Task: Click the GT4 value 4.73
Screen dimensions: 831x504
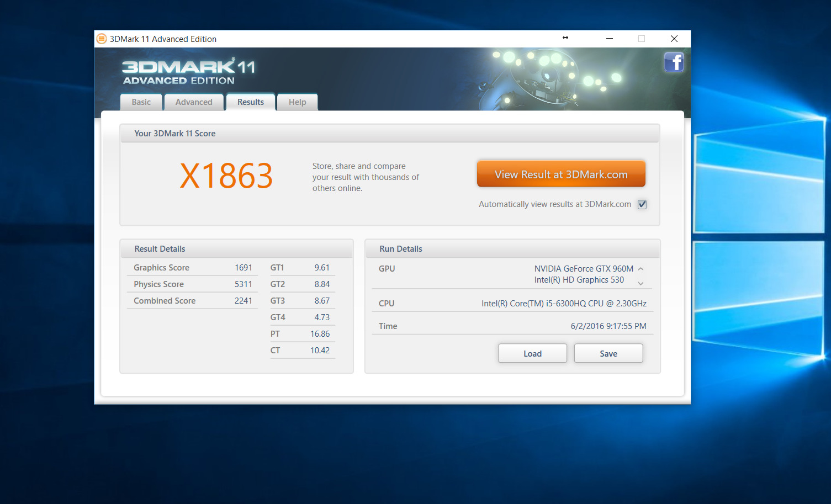Action: click(322, 317)
